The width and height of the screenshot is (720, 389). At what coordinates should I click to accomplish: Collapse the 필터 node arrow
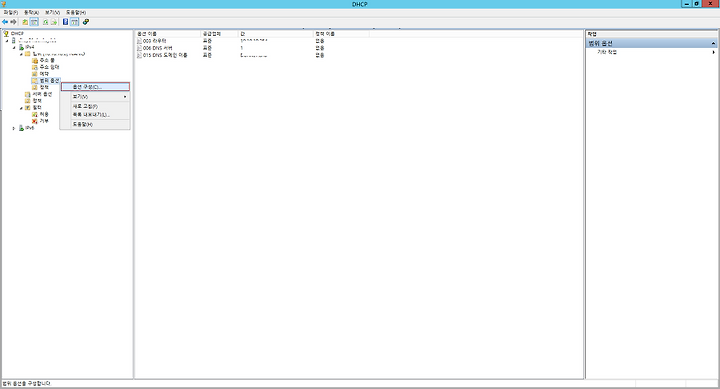(21, 108)
